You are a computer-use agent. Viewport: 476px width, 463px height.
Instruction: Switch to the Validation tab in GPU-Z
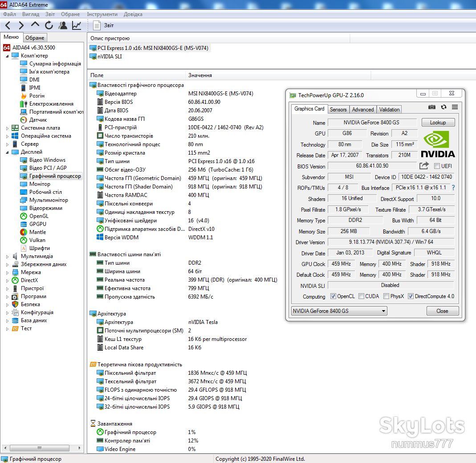389,109
